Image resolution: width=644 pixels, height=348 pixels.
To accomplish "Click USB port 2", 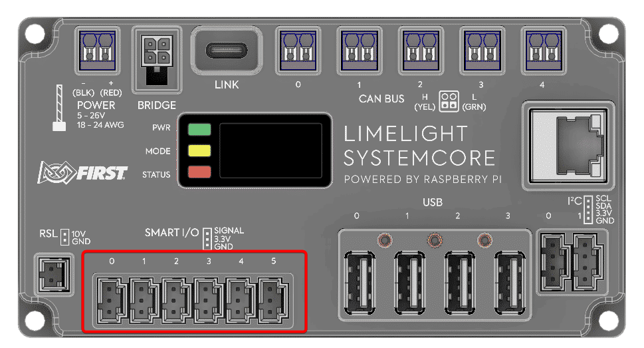I will pyautogui.click(x=460, y=283).
